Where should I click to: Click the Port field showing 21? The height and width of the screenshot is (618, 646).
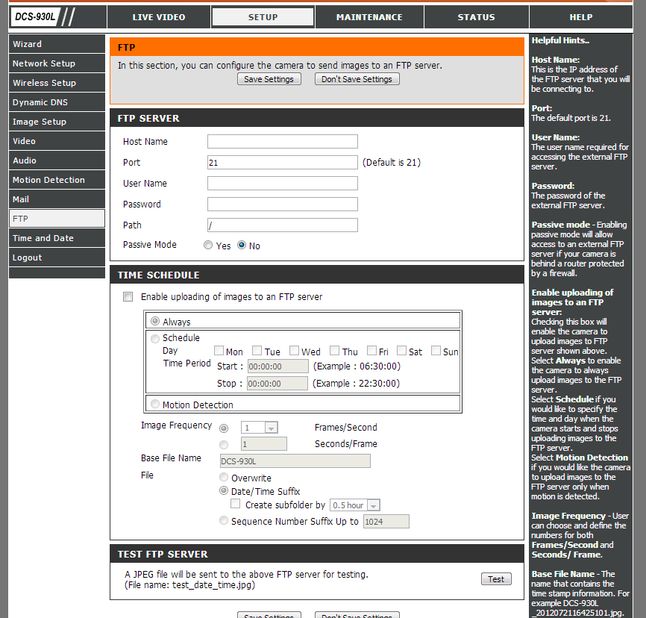[282, 162]
